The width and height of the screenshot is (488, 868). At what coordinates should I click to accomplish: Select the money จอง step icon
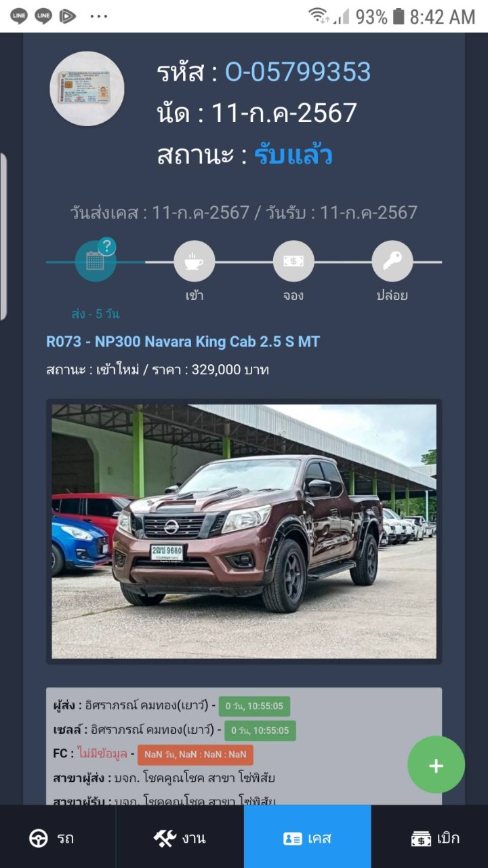pos(293,261)
